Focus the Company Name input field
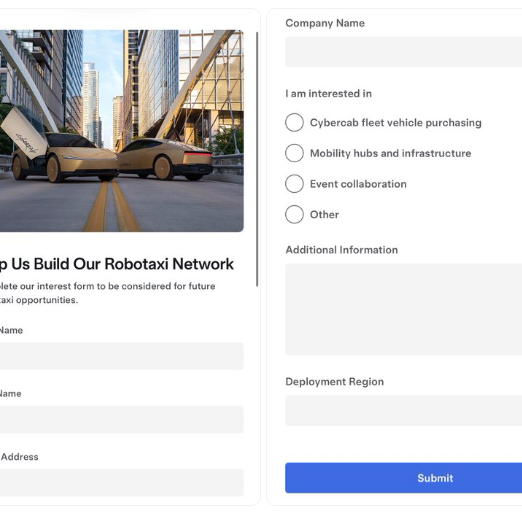This screenshot has height=522, width=522. [x=403, y=52]
